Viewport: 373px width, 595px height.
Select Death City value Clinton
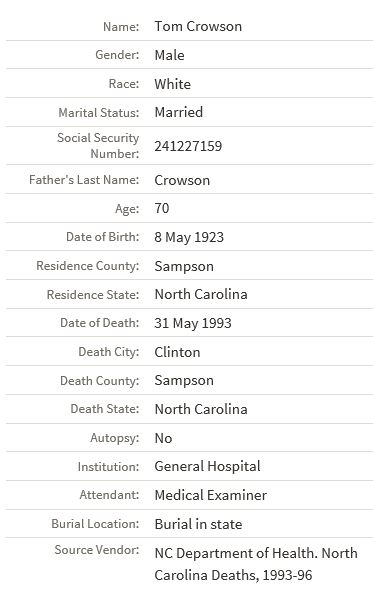coord(177,352)
